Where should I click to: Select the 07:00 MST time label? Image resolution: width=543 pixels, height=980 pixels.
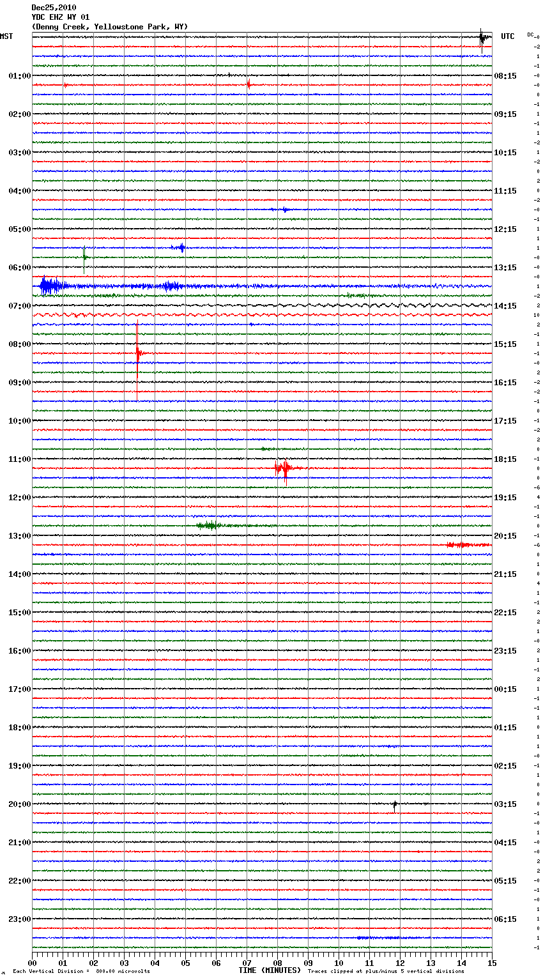20,306
